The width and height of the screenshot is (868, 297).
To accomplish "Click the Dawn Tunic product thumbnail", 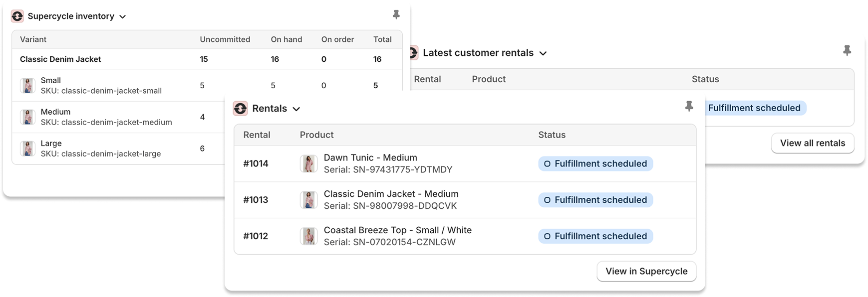I will 308,163.
